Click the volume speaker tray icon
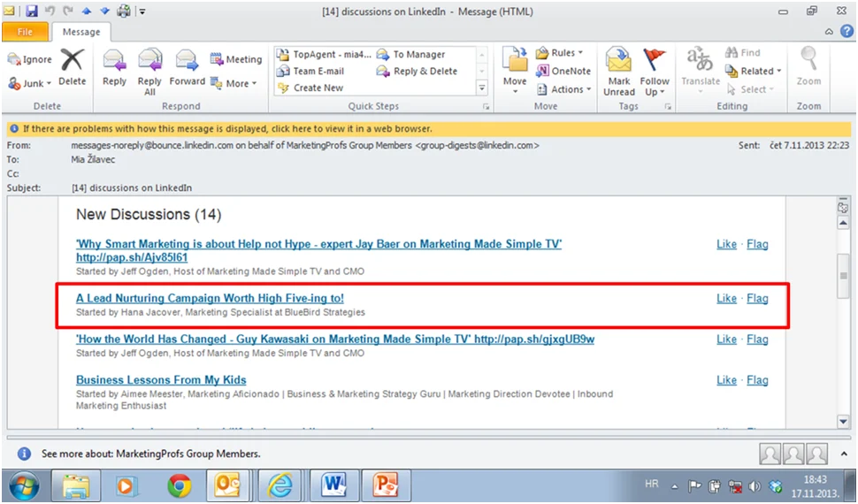The width and height of the screenshot is (858, 504). (755, 486)
